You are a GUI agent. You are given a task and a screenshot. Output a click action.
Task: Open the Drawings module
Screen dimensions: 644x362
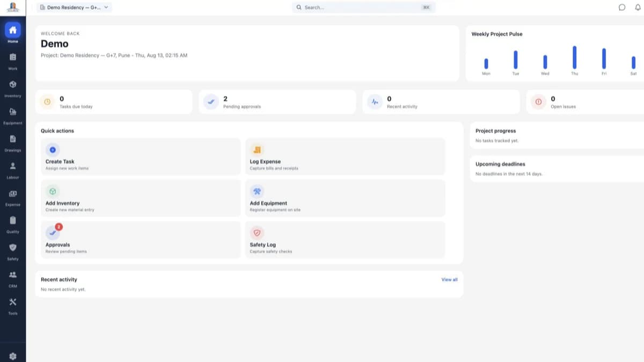point(13,143)
